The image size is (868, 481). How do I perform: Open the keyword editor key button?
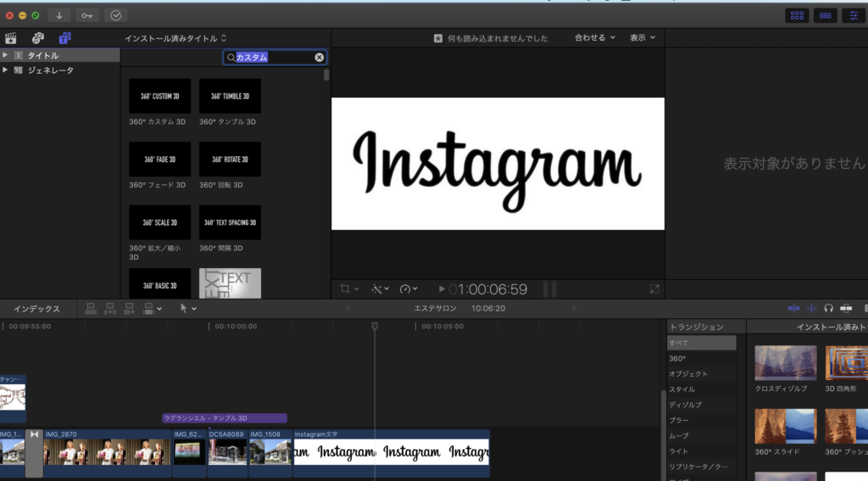click(x=87, y=15)
